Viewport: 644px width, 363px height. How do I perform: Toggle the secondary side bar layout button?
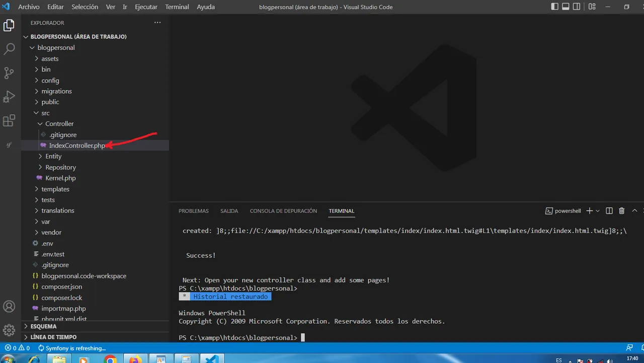(578, 7)
